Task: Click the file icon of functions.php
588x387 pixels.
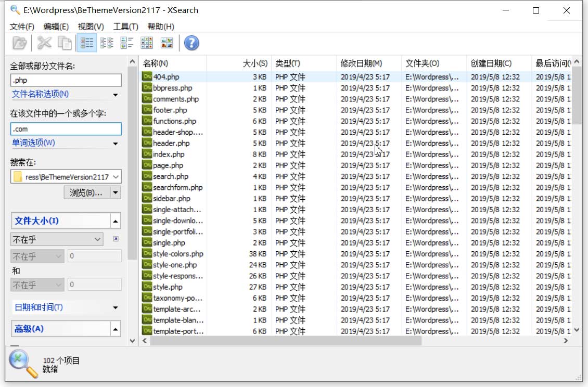Action: pyautogui.click(x=147, y=121)
